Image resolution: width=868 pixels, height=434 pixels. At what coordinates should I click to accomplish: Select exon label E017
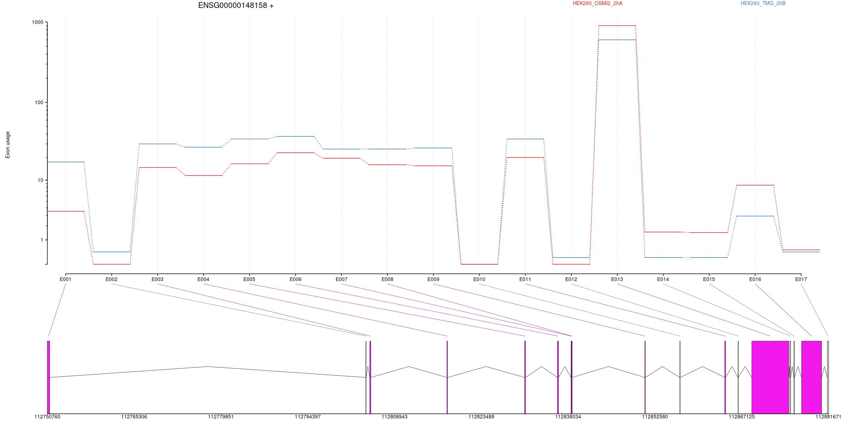coord(801,279)
